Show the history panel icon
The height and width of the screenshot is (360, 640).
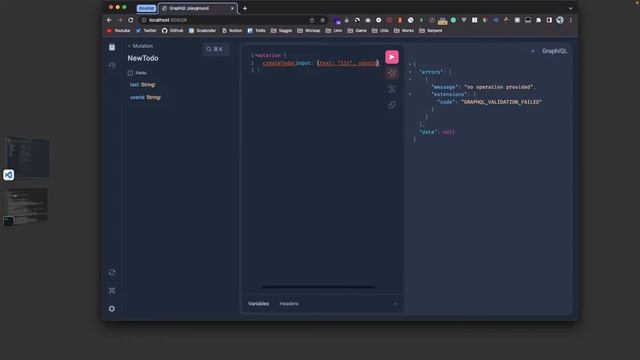click(x=112, y=65)
